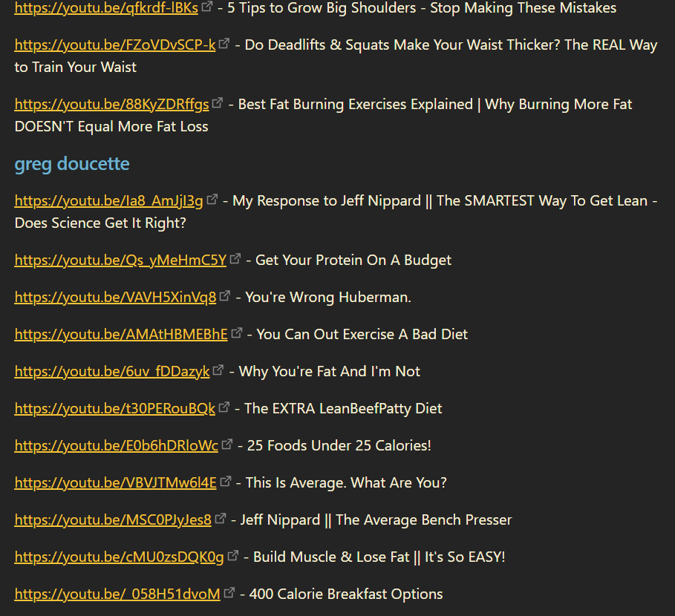This screenshot has height=616, width=675.
Task: Click external-link icon next to 6uv_fDDazyk URL
Action: [218, 370]
